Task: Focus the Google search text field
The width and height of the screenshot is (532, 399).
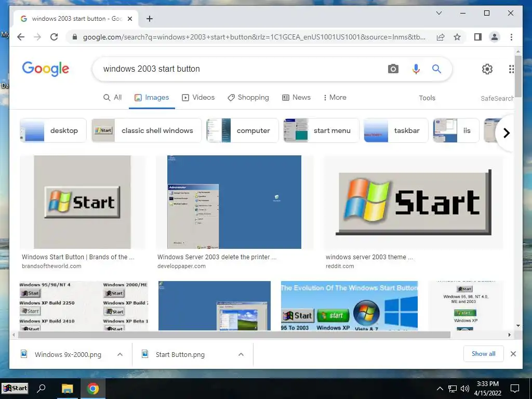Action: [237, 69]
